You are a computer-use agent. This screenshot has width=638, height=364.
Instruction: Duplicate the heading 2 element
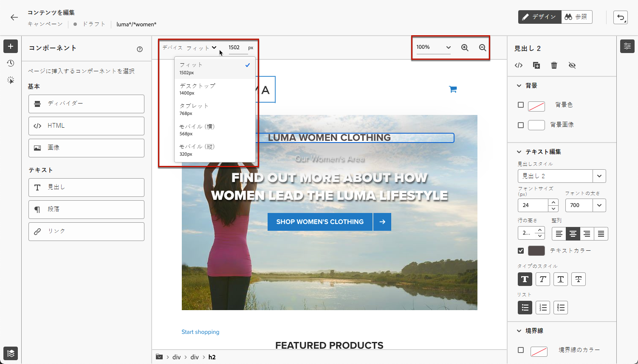coord(536,65)
